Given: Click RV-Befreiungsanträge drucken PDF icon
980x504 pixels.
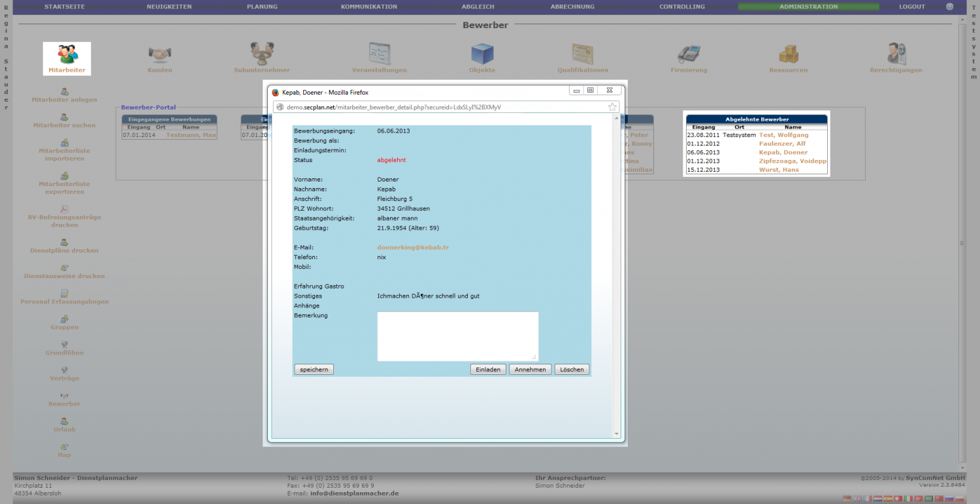Looking at the screenshot, I should (x=64, y=208).
